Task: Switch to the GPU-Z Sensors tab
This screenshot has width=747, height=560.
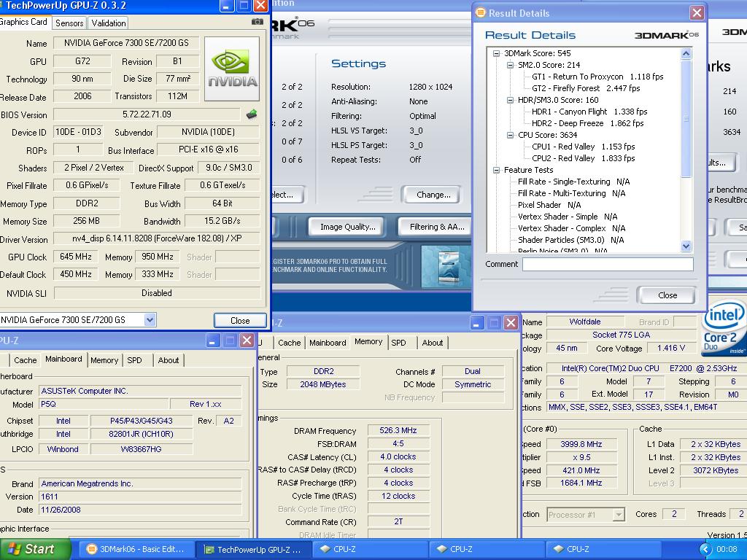Action: click(x=69, y=23)
